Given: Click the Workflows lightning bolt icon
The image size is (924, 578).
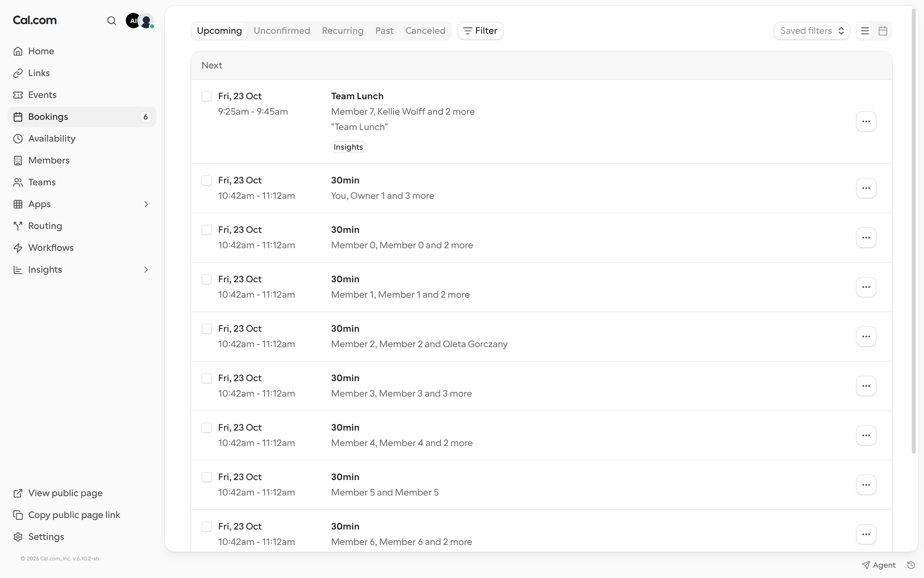Looking at the screenshot, I should [x=18, y=248].
